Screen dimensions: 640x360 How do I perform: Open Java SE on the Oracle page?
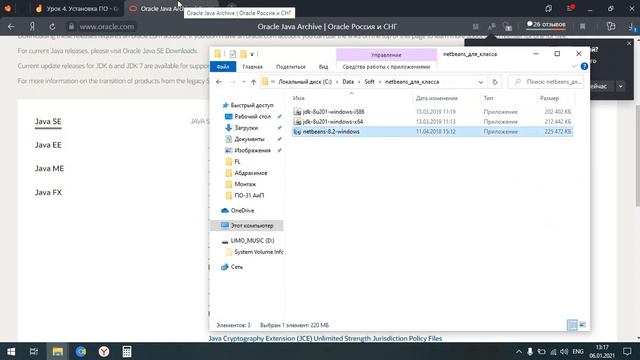click(48, 122)
